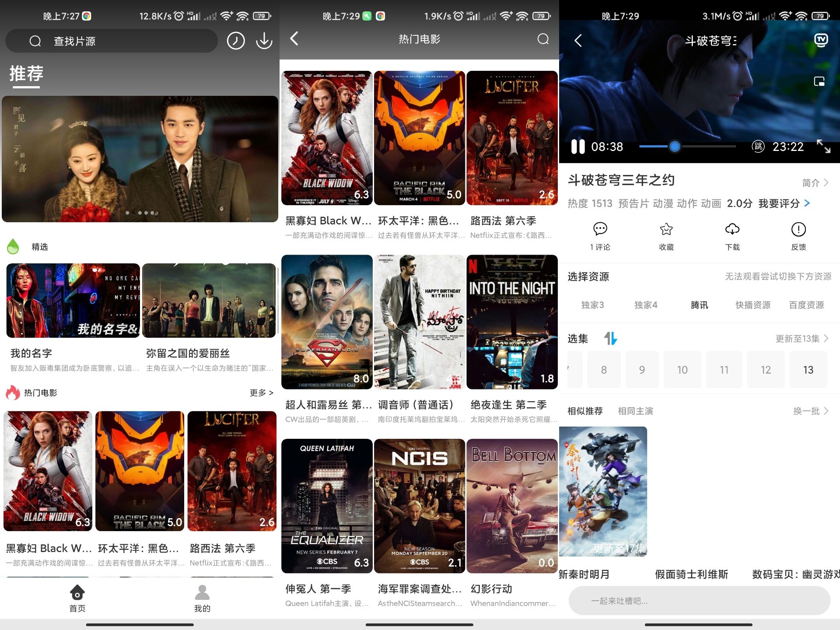Open watch history clock icon
840x630 pixels.
click(x=236, y=41)
